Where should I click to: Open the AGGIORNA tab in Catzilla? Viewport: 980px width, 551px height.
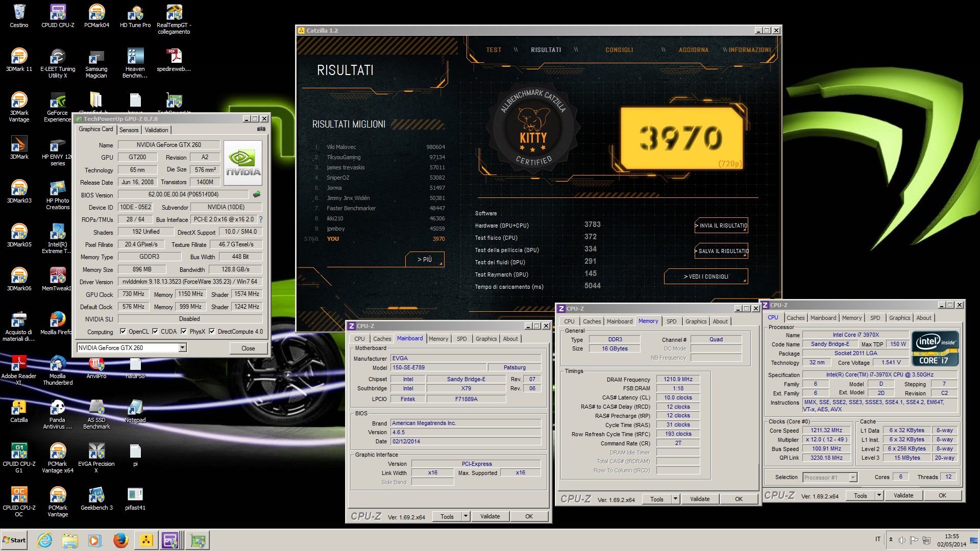tap(693, 50)
